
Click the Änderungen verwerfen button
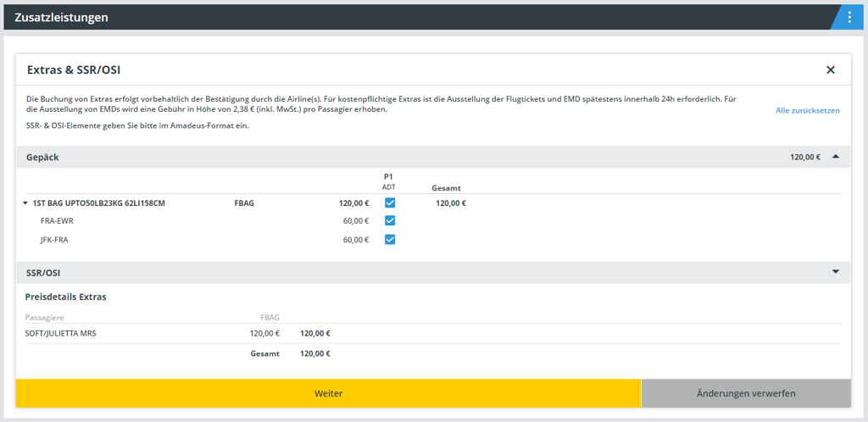coord(745,393)
